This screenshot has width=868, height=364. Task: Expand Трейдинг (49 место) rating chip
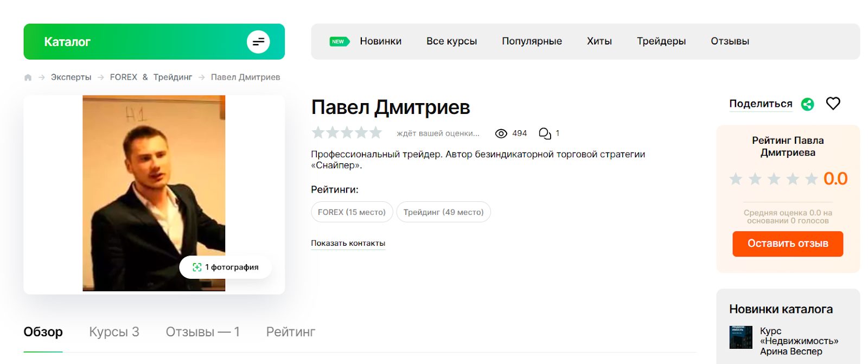tap(443, 212)
